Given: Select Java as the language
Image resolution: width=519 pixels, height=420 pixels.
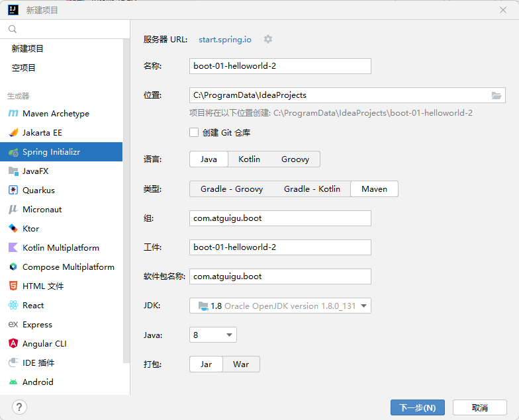Looking at the screenshot, I should click(x=209, y=159).
